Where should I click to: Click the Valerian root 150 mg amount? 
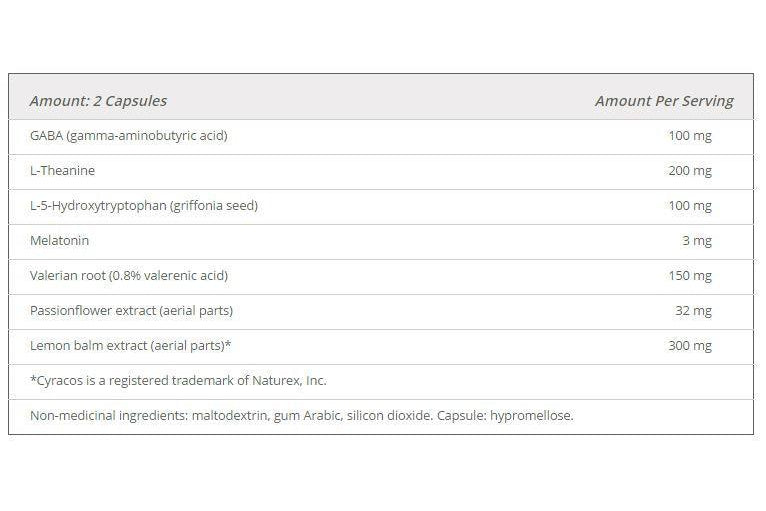690,276
